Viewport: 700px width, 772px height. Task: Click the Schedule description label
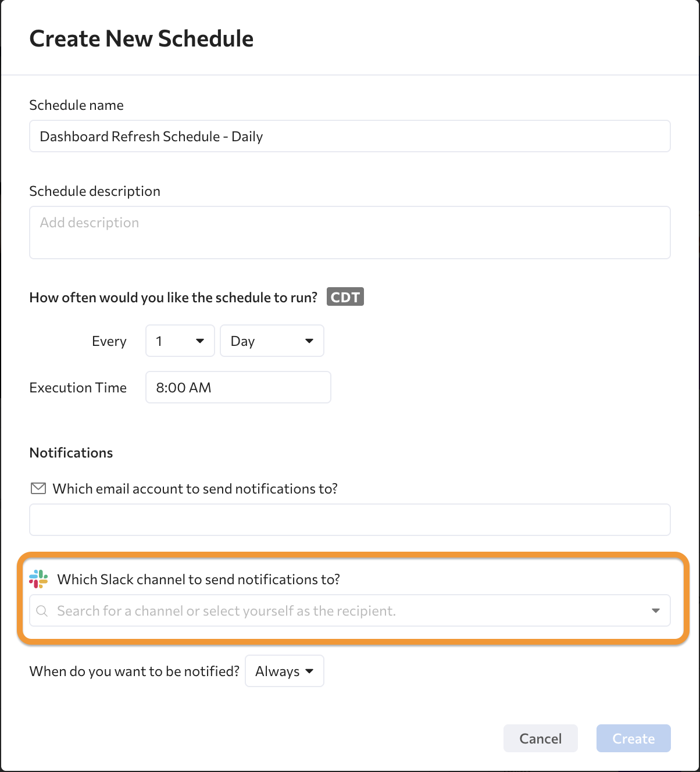pyautogui.click(x=95, y=191)
